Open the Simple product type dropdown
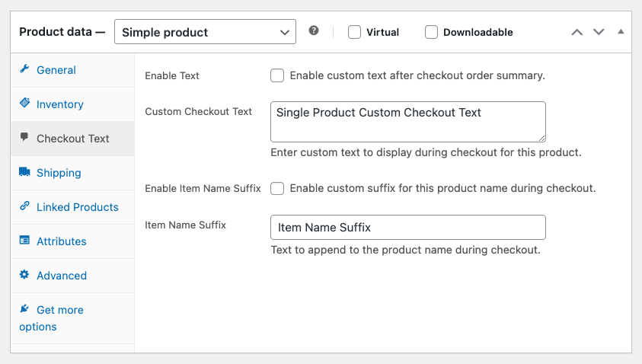 point(205,32)
